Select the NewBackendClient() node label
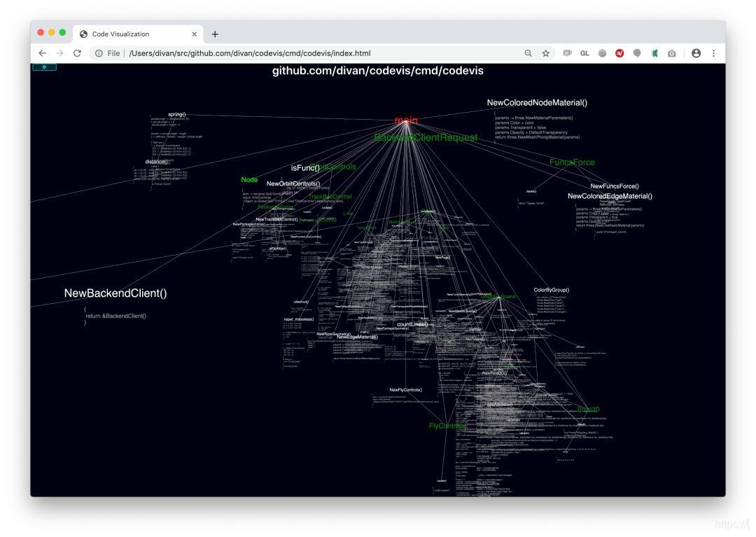This screenshot has height=537, width=756. 115,293
